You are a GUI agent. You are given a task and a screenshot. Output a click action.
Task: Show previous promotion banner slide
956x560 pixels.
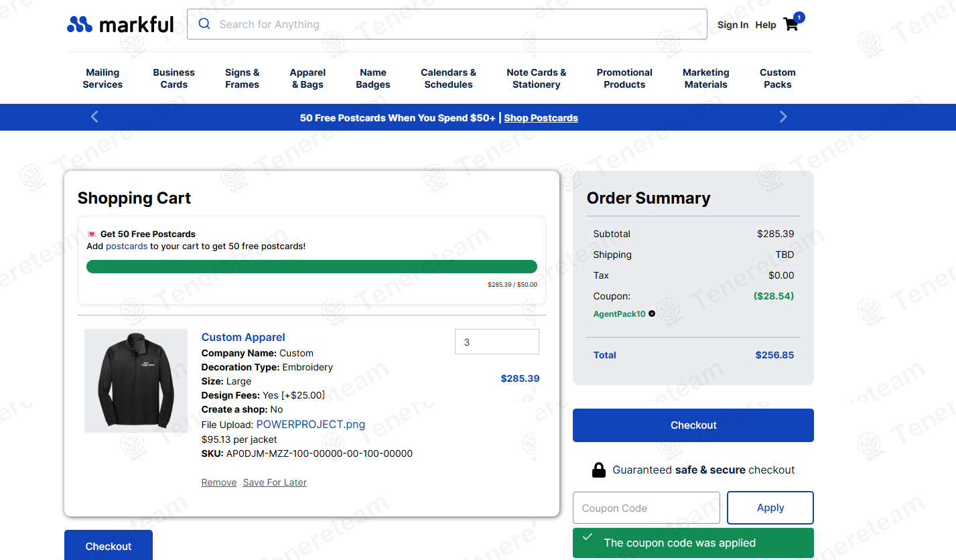tap(94, 117)
